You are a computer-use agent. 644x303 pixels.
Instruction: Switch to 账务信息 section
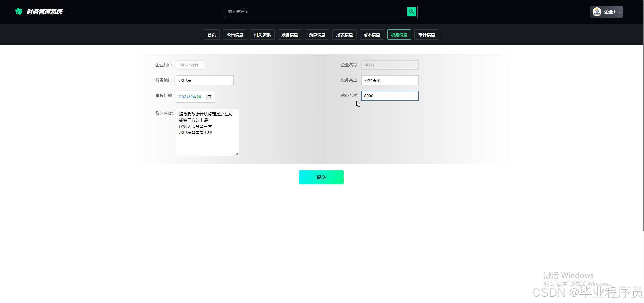tap(290, 35)
